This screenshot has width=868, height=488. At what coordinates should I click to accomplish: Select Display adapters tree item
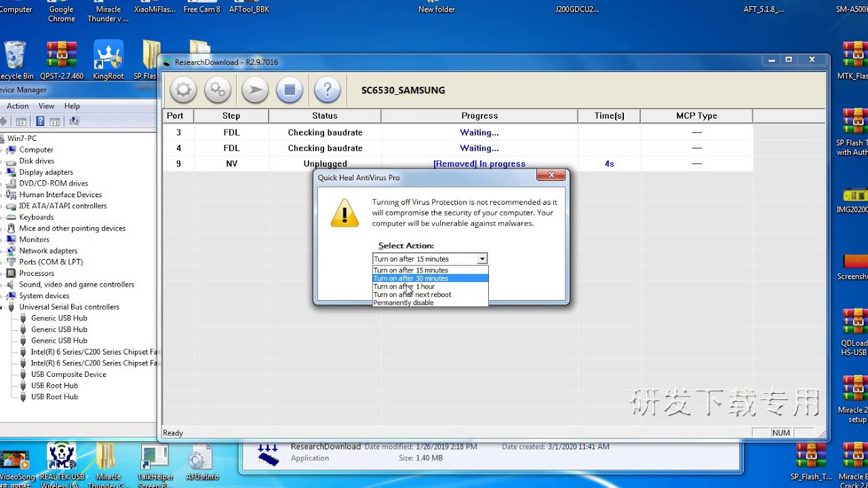point(46,172)
